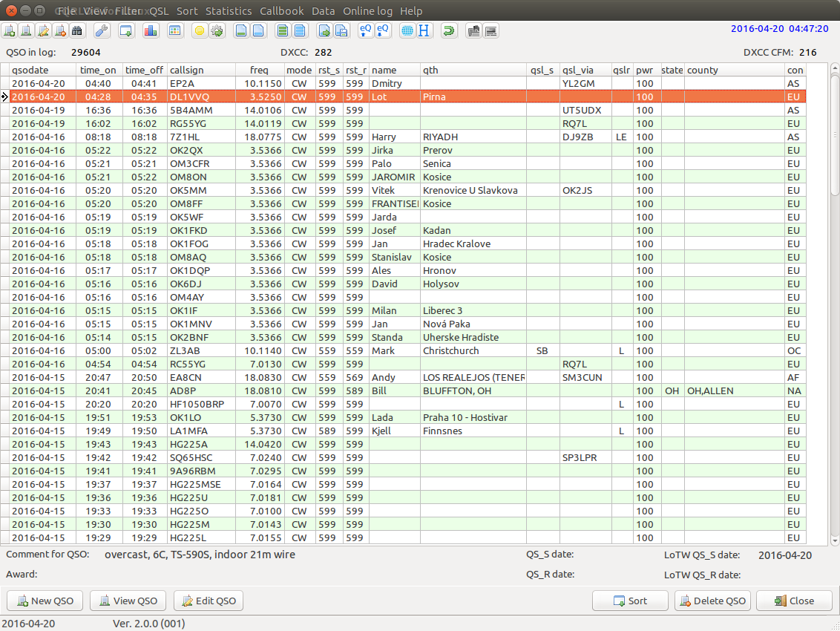This screenshot has height=631, width=840.
Task: Click the Edit QSO button at bottom
Action: pyautogui.click(x=209, y=601)
